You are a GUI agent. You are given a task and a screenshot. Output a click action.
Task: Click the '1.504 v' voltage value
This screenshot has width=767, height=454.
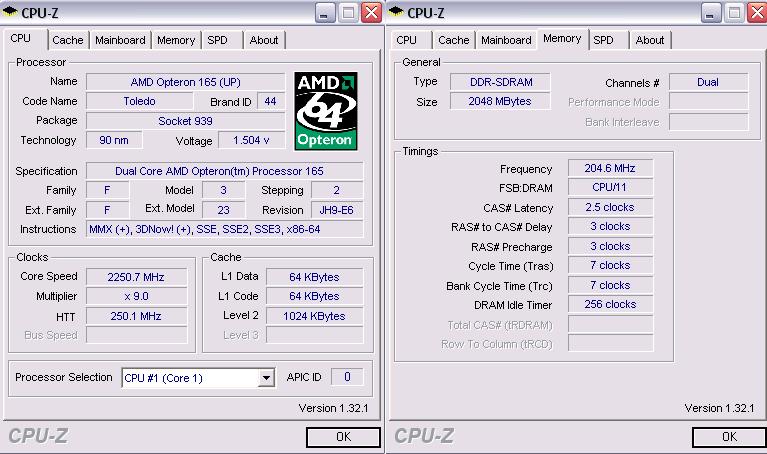pos(251,140)
